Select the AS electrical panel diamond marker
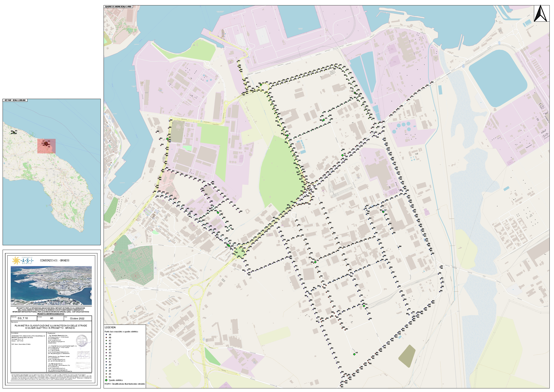 (316, 262)
